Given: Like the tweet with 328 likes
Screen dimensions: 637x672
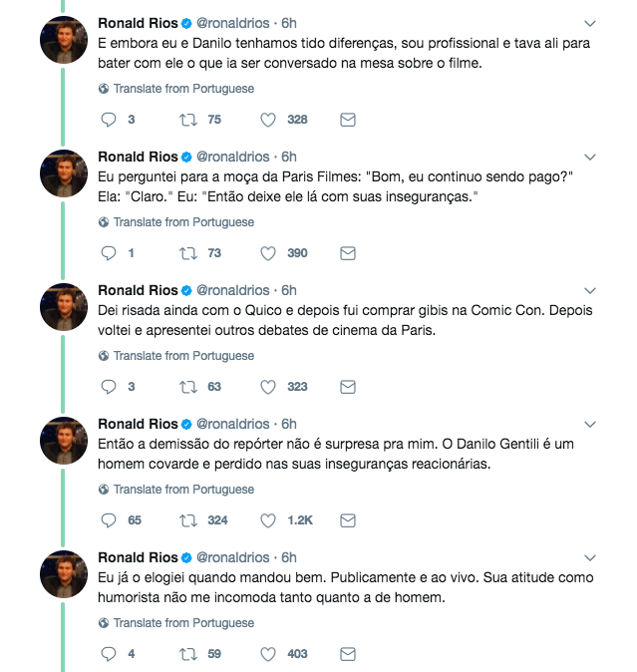Looking at the screenshot, I should pos(268,120).
